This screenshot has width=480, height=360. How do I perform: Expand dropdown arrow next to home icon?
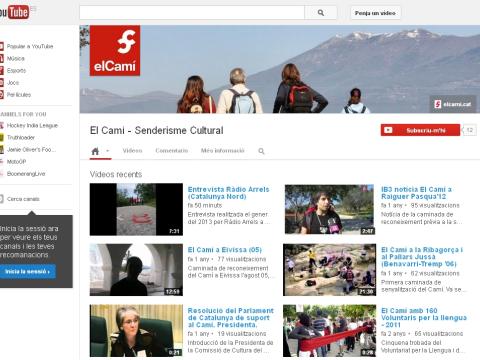point(108,151)
